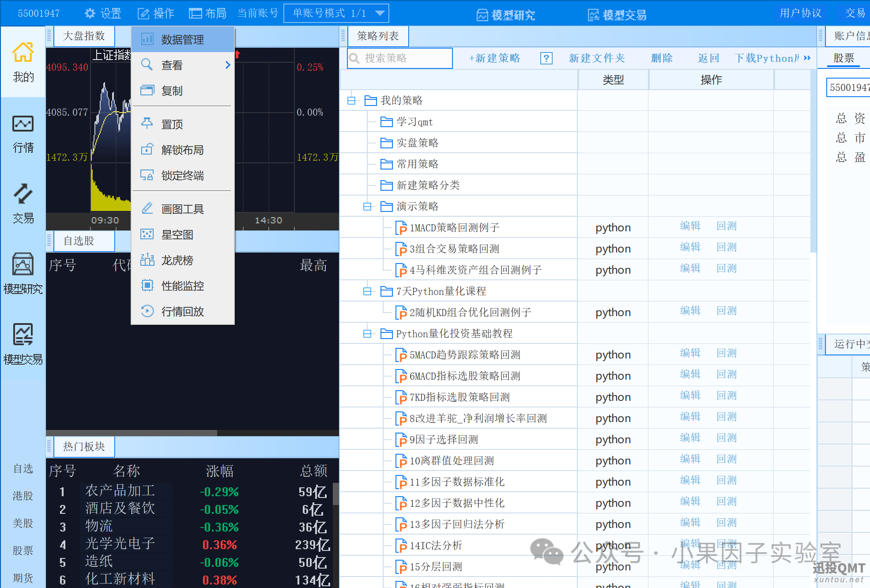The image size is (870, 588).
Task: Collapse the 我的策略 tree node
Action: [351, 101]
